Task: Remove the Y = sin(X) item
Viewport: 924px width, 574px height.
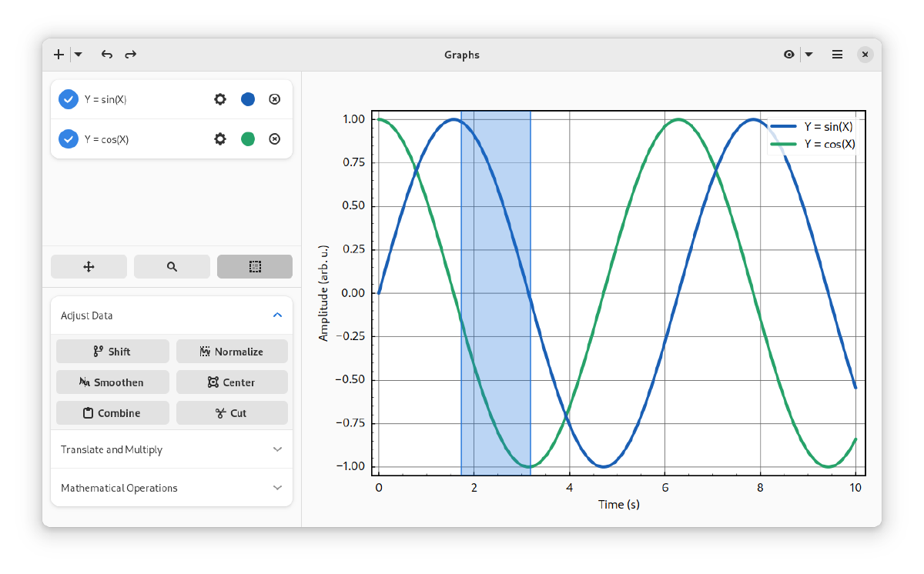Action: (274, 99)
